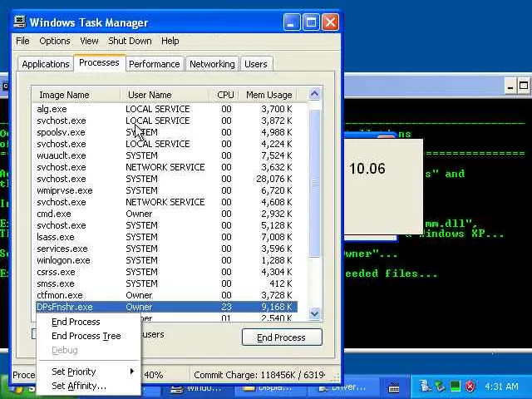Switch to the Performance tab

pos(155,64)
